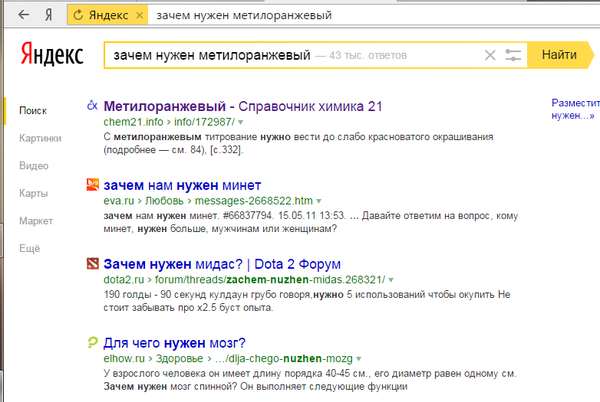The width and height of the screenshot is (600, 402).
Task: Switch to the Картинки search section
Action: click(x=40, y=138)
